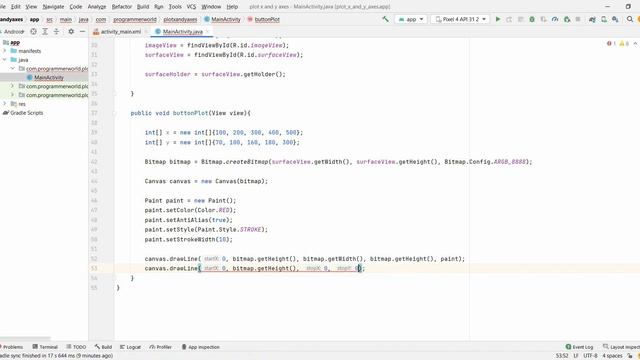Screen dimensions: 640x360
Task: Run the app with green play button
Action: [x=498, y=19]
